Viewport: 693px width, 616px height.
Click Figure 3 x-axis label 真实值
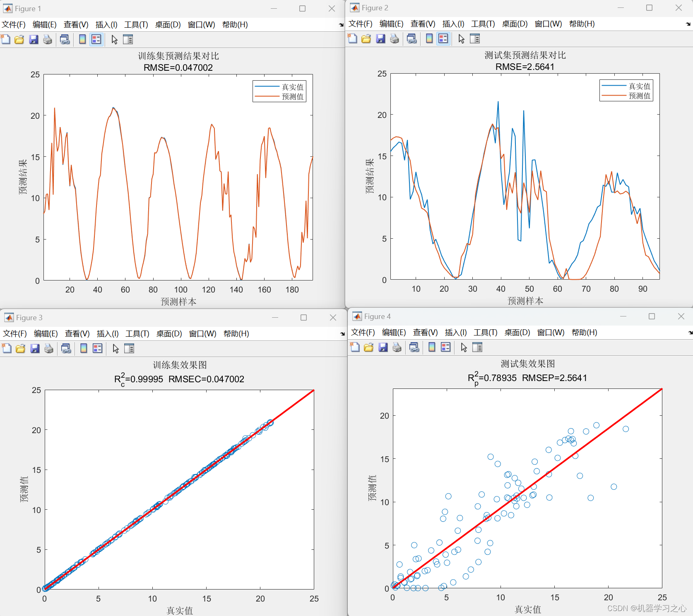[x=180, y=611]
